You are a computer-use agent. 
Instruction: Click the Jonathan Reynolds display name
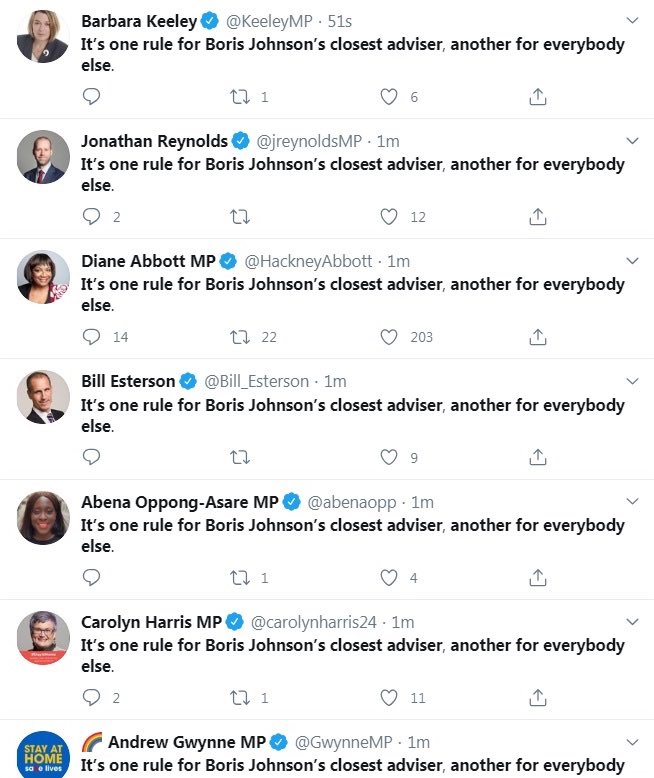(x=154, y=141)
